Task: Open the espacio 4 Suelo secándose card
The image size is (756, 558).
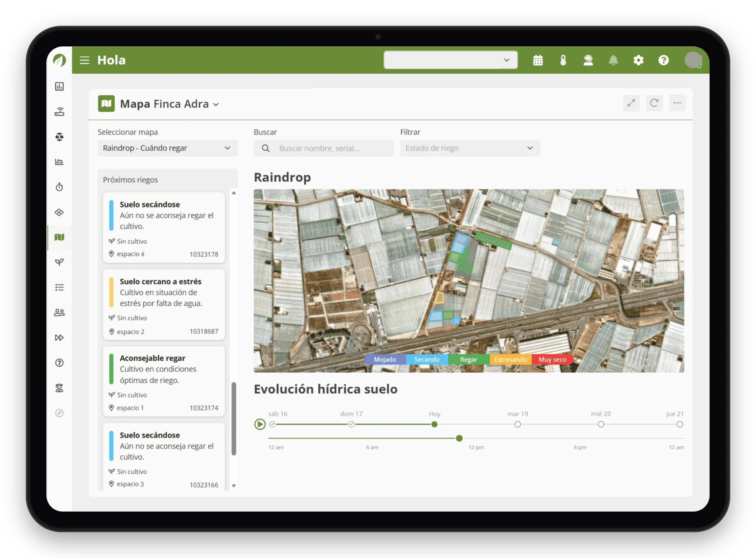Action: tap(164, 227)
